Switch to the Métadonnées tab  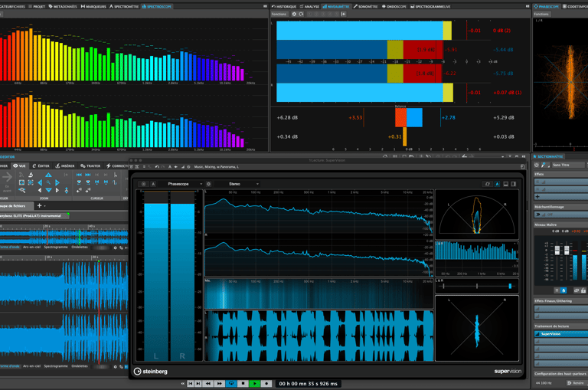pos(63,6)
